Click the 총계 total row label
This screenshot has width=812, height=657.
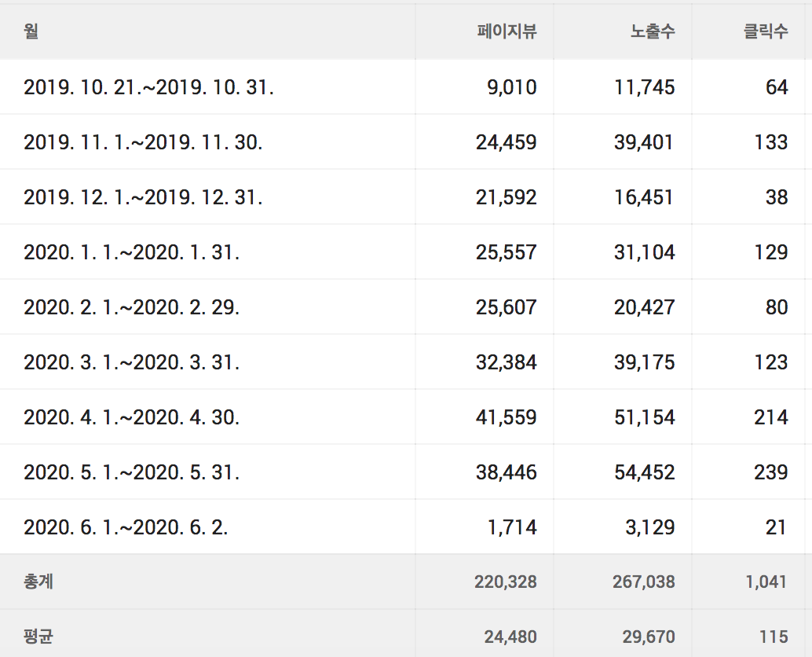tap(38, 582)
